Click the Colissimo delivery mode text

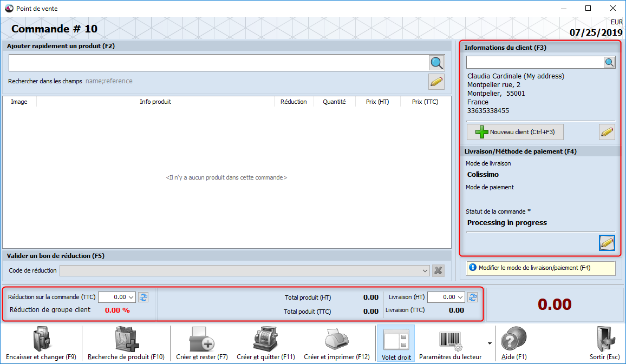point(483,175)
